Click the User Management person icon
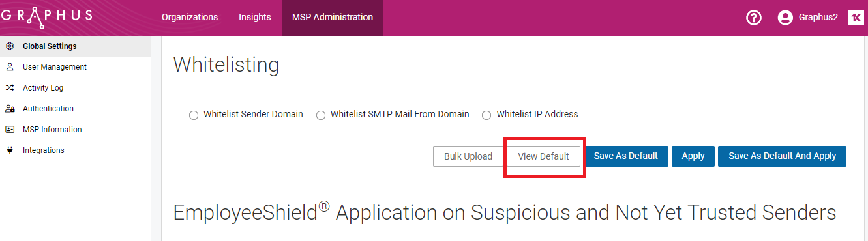The width and height of the screenshot is (868, 241). (x=9, y=67)
